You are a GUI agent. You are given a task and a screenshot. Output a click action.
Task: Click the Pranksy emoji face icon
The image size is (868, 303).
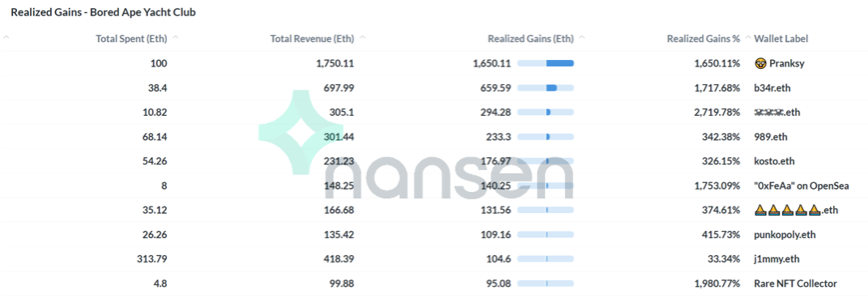[x=760, y=63]
